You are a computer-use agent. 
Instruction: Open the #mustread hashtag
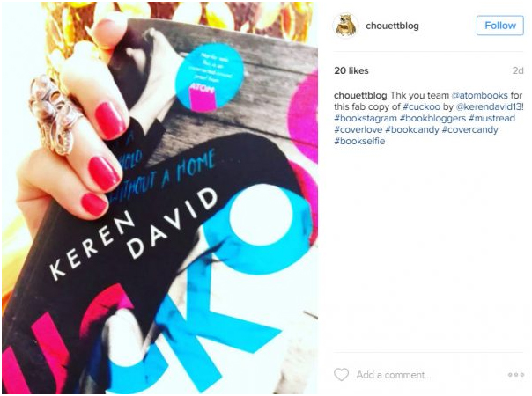tap(492, 118)
